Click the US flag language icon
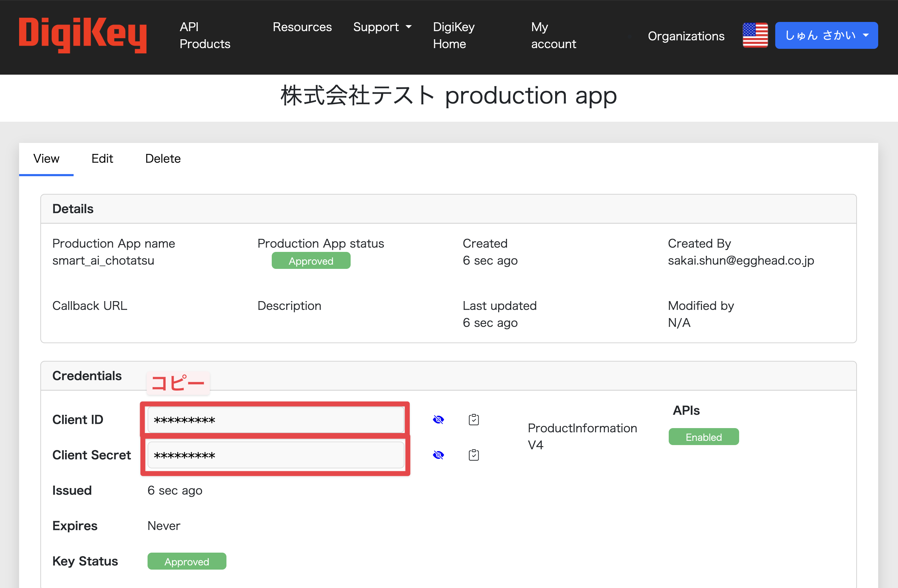This screenshot has width=898, height=588. (755, 35)
